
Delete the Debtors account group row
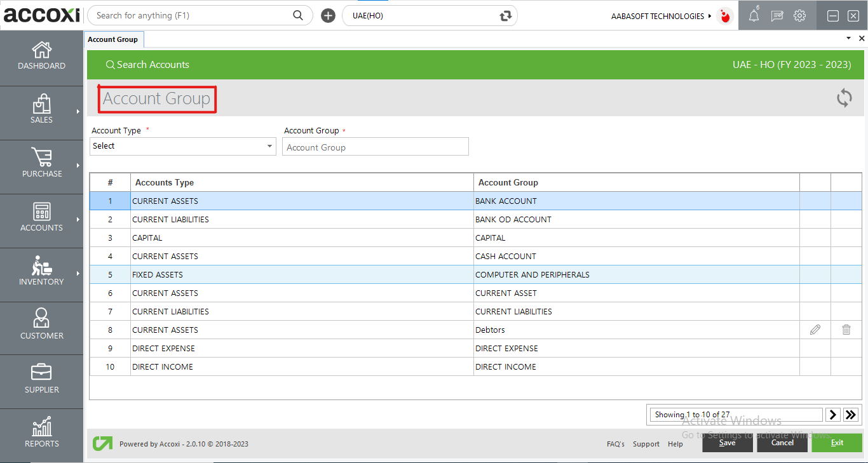tap(846, 330)
